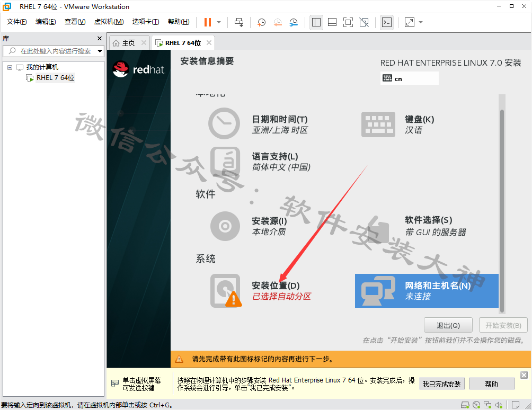Close the RHEL 7 64位 tab
Viewport: 532px width, 410px height.
(x=209, y=43)
